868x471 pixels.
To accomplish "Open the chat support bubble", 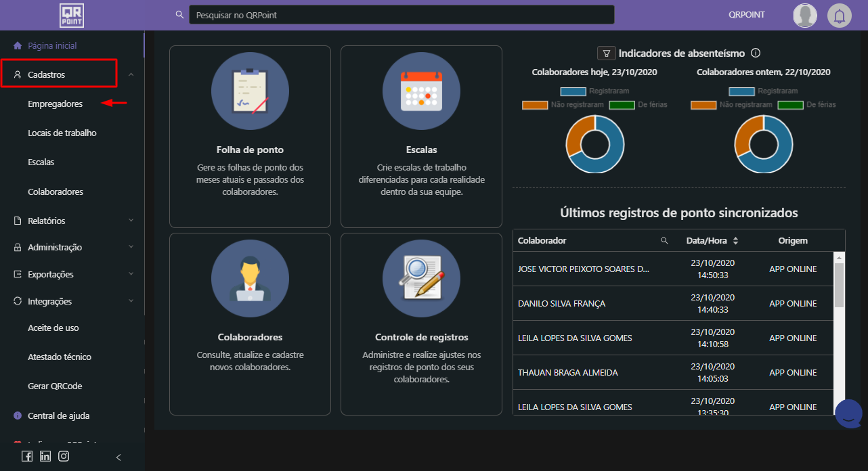I will point(848,414).
